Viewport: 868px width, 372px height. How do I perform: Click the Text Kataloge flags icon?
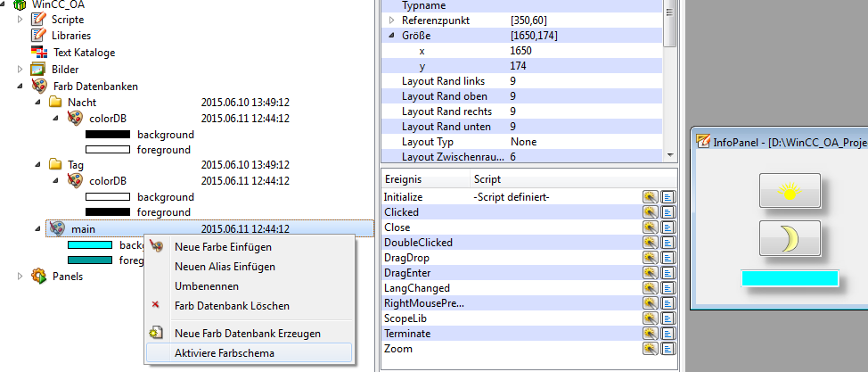[39, 53]
